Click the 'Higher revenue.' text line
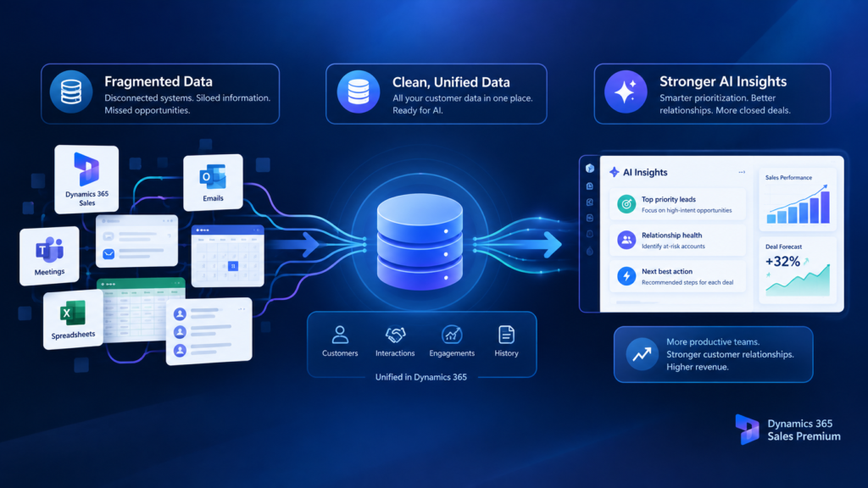 [x=698, y=367]
